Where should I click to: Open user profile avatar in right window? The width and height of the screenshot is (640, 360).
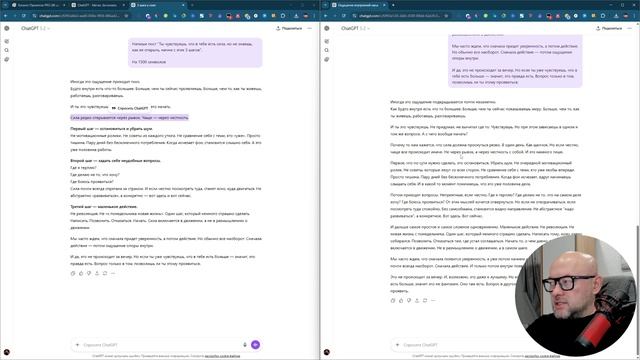tap(327, 352)
